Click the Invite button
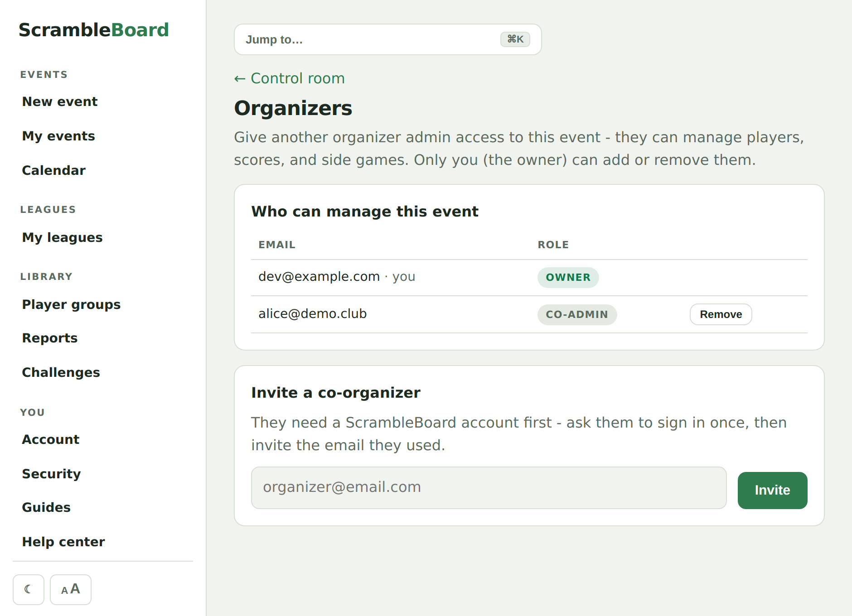Viewport: 852px width, 616px height. [x=772, y=490]
